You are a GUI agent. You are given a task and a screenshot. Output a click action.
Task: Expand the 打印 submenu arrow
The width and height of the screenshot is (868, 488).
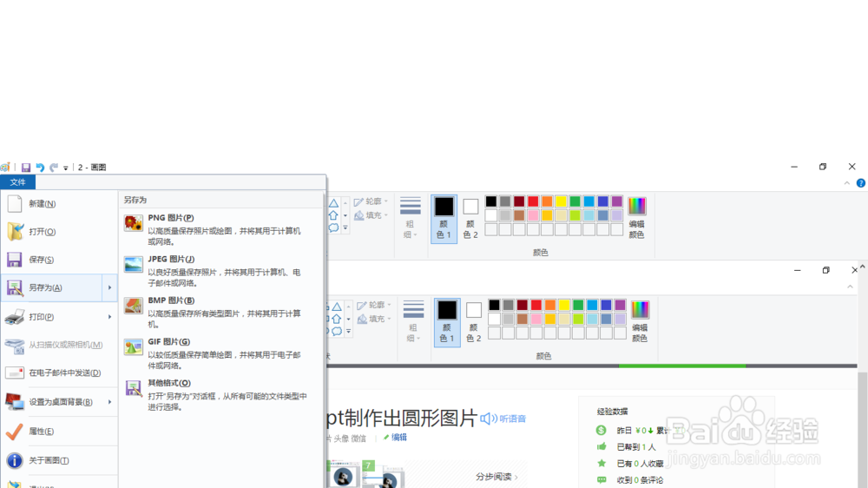(x=109, y=317)
